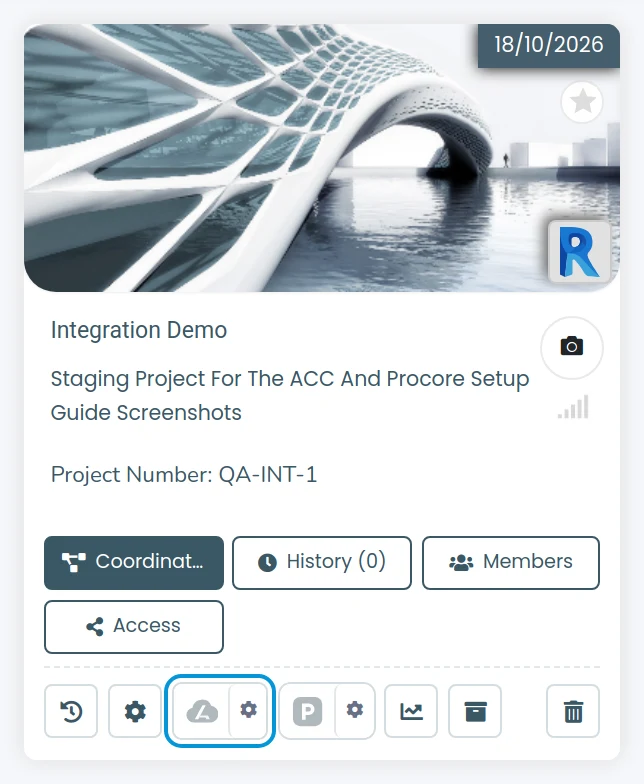The height and width of the screenshot is (784, 644).
Task: Click the Procore P icon
Action: (x=308, y=711)
